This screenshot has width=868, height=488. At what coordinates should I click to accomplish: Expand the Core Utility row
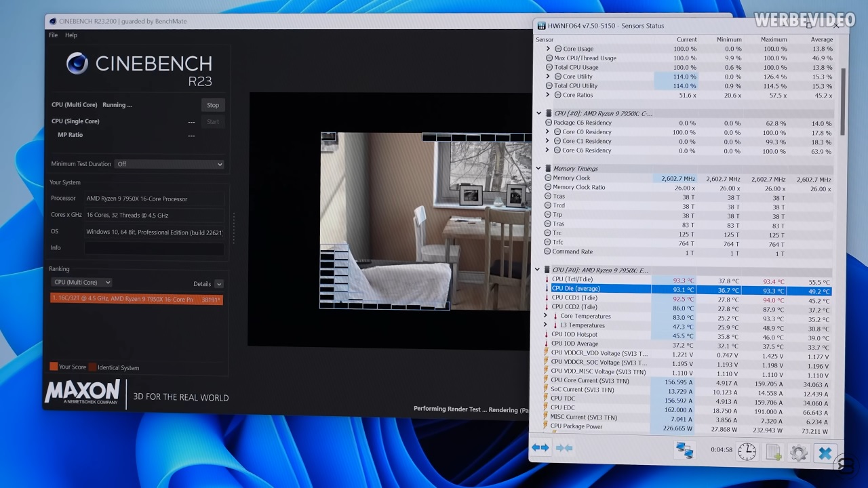pos(548,77)
